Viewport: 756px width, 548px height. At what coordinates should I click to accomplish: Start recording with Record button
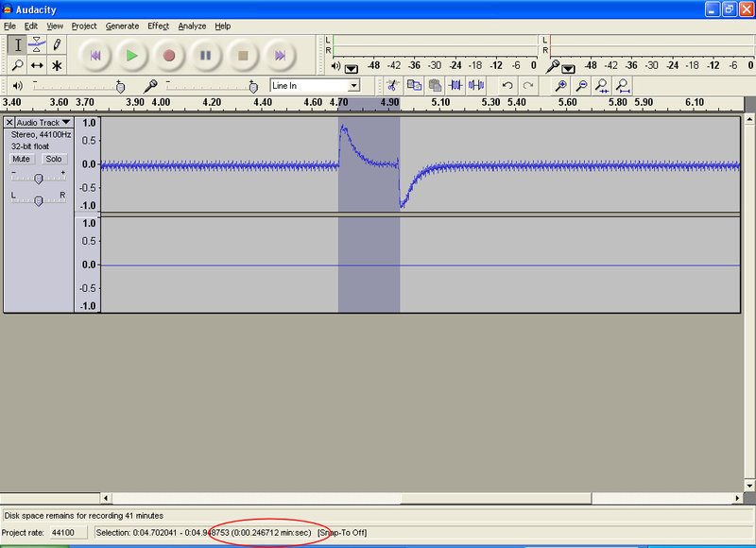coord(169,56)
